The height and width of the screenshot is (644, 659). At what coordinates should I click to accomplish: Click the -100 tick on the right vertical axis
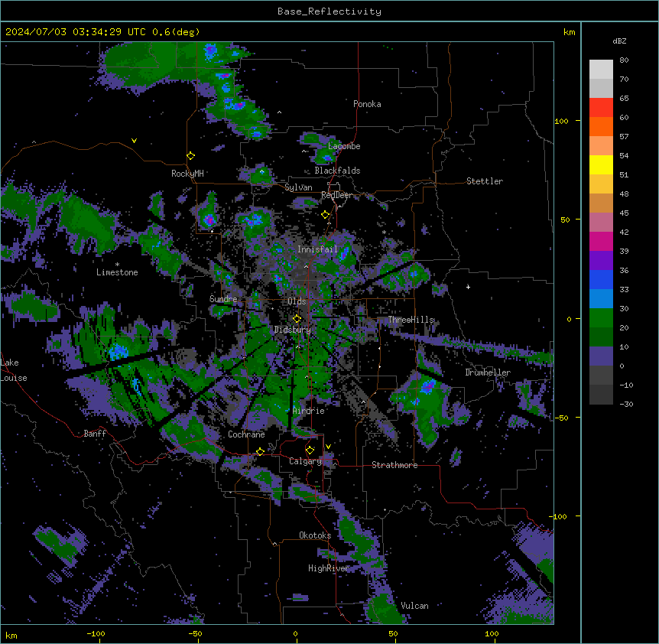pyautogui.click(x=558, y=516)
